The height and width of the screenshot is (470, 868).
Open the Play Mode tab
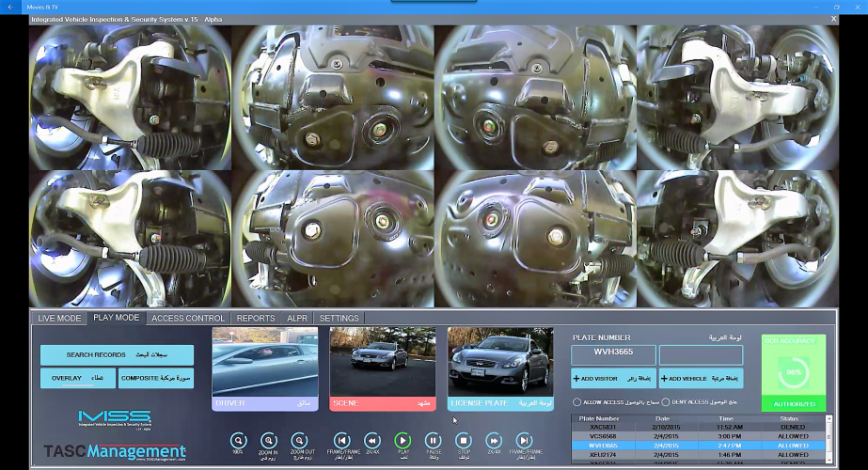pos(117,318)
